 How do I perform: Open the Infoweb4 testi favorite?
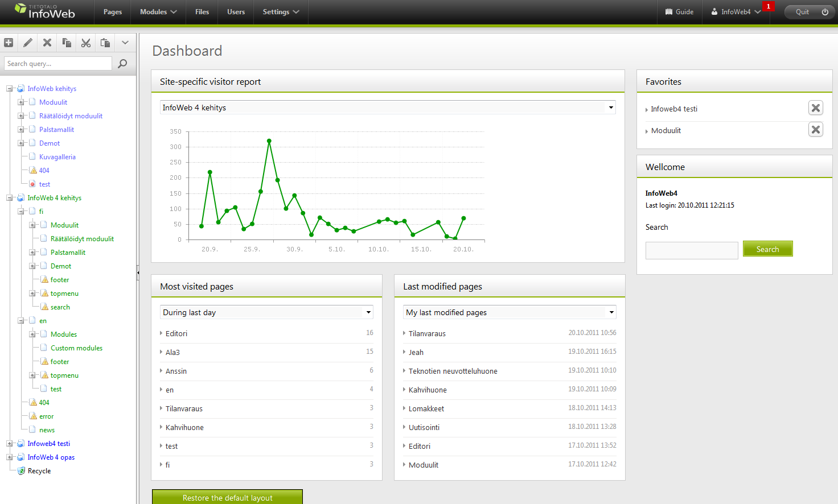tap(674, 109)
